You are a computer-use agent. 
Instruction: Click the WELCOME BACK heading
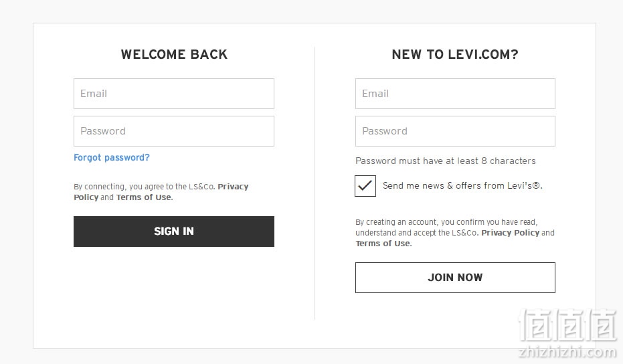[174, 54]
